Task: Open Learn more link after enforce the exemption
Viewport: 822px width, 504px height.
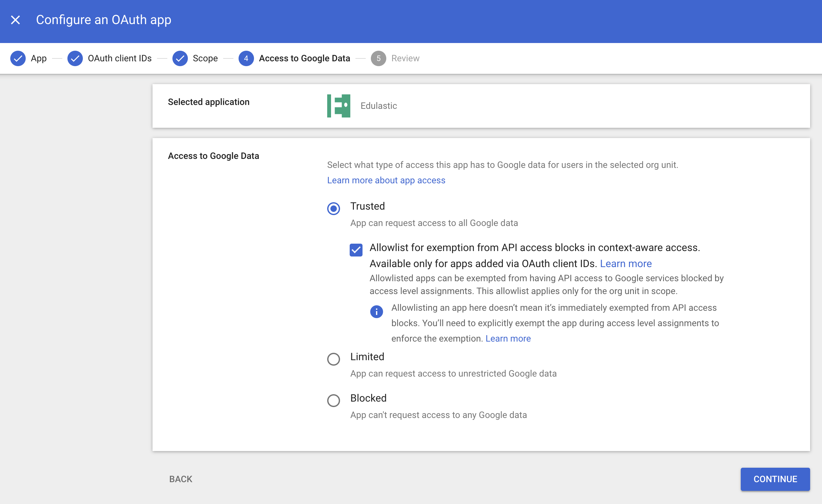Action: [508, 338]
